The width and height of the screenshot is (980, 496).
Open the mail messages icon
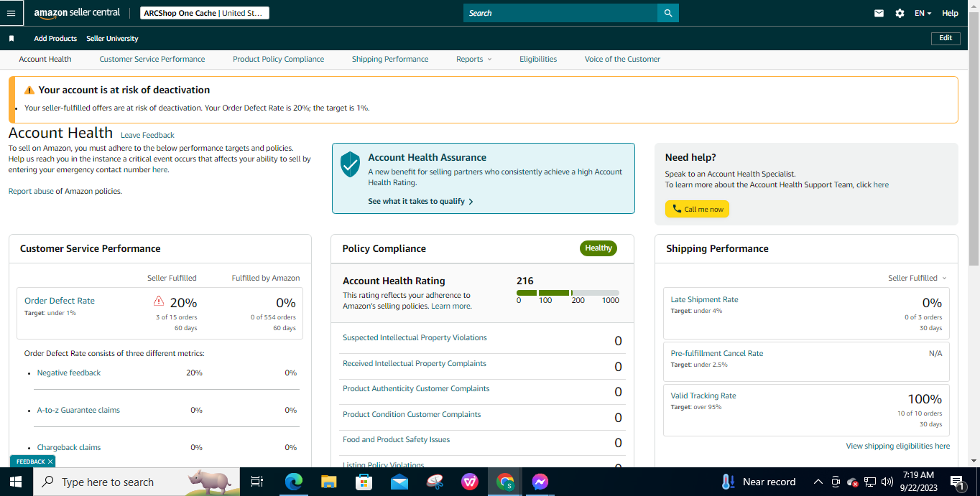click(x=879, y=13)
